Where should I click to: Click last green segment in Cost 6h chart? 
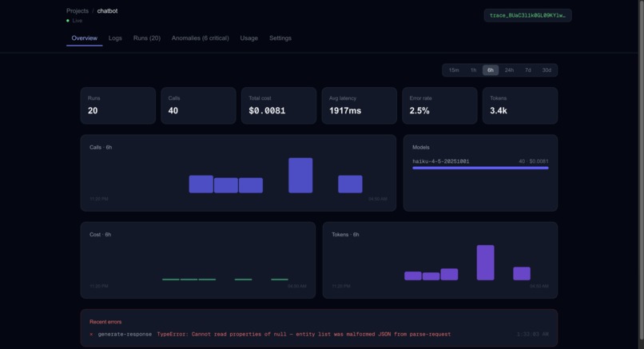(280, 280)
